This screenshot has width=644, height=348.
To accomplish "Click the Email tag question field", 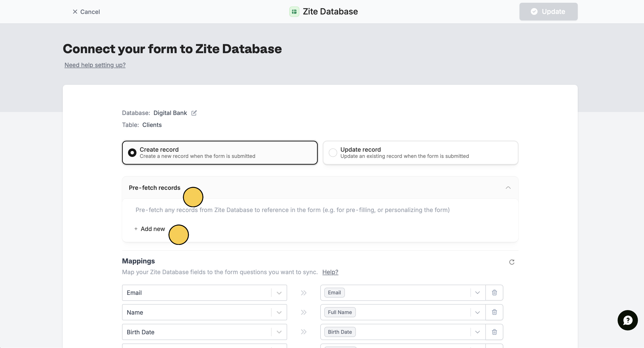I will (334, 292).
